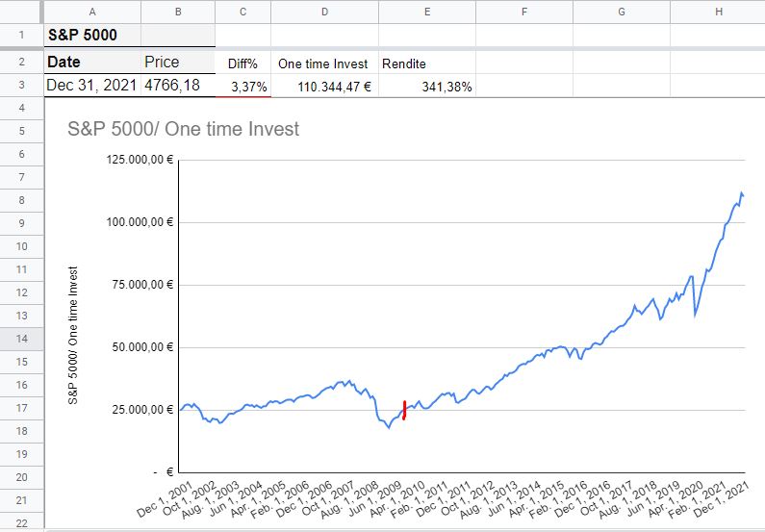The width and height of the screenshot is (765, 532).
Task: Select row 2 header
Action: (21, 63)
